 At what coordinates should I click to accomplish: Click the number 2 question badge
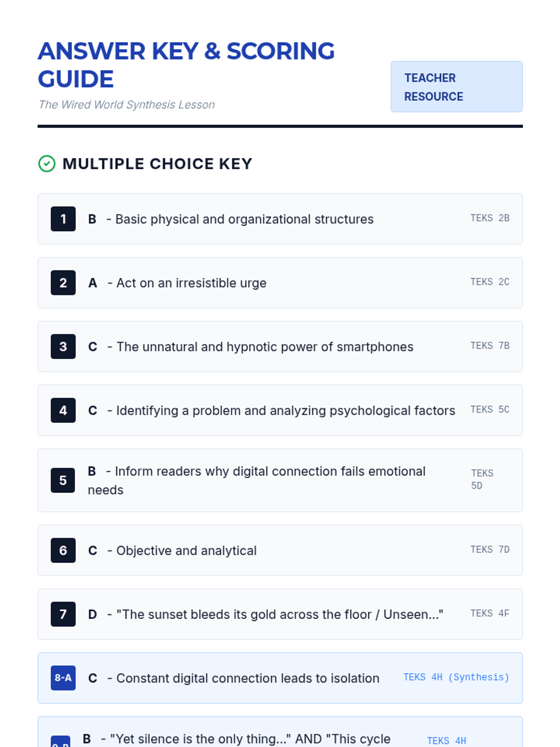pyautogui.click(x=63, y=283)
